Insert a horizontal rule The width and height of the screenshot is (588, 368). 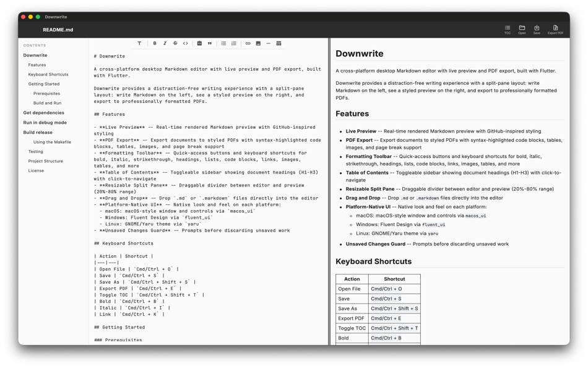(x=268, y=43)
